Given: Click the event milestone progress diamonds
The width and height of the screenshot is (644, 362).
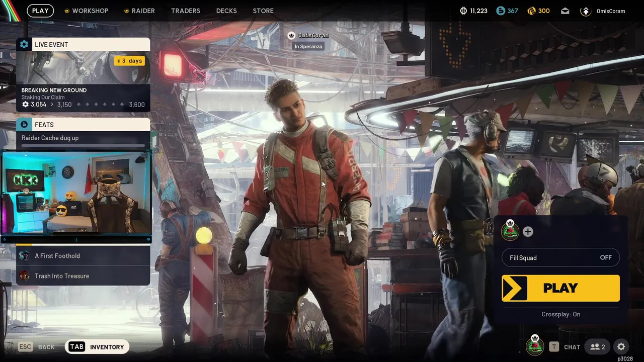Looking at the screenshot, I should [x=100, y=105].
